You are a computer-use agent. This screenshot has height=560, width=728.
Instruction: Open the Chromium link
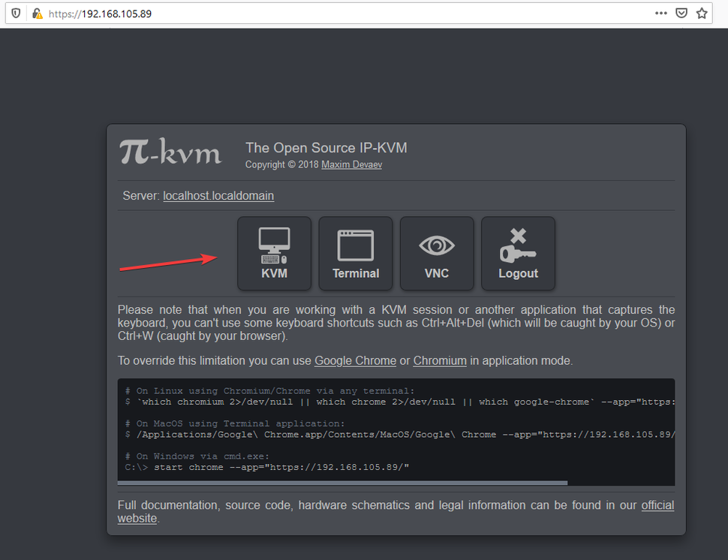(x=440, y=360)
